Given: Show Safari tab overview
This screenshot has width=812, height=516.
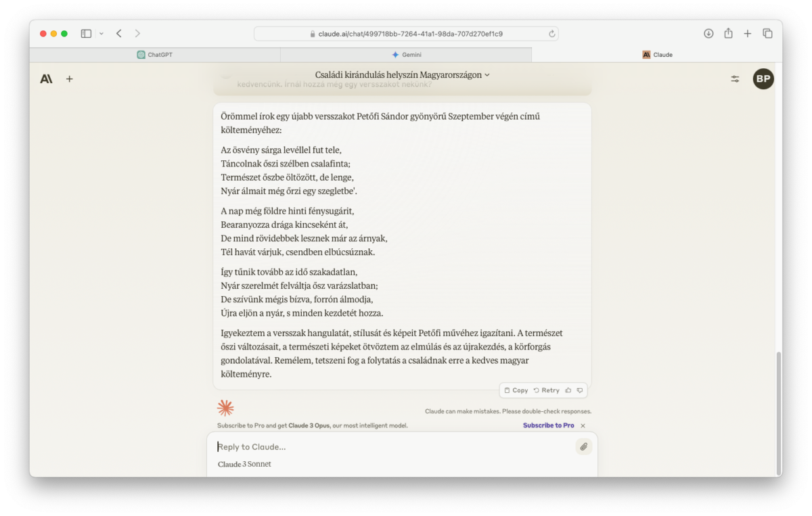Looking at the screenshot, I should coord(767,33).
